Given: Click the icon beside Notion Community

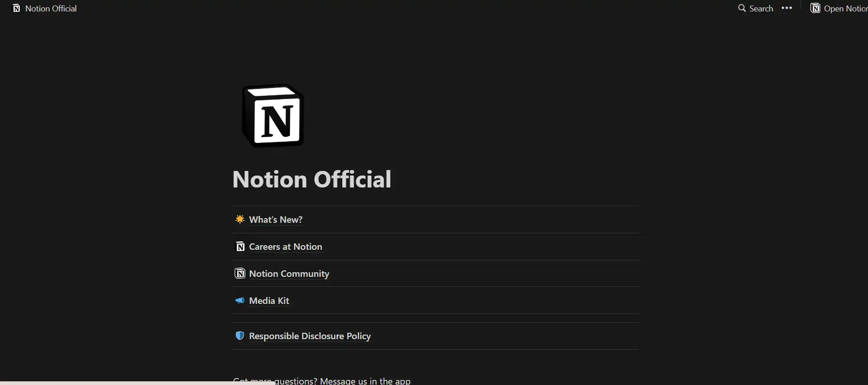Looking at the screenshot, I should tap(240, 274).
